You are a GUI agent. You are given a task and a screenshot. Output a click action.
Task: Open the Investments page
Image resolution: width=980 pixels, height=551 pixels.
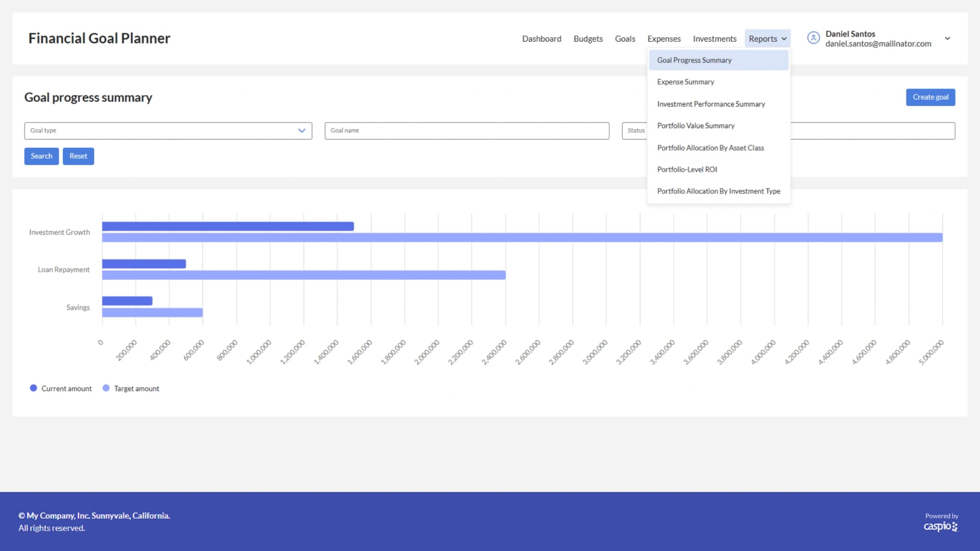click(x=714, y=38)
